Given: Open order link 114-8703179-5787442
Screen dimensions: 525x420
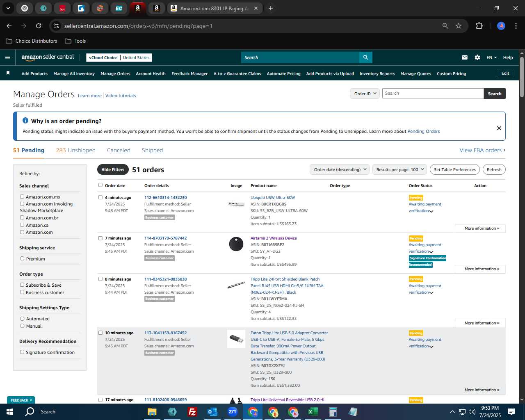Looking at the screenshot, I should point(165,238).
